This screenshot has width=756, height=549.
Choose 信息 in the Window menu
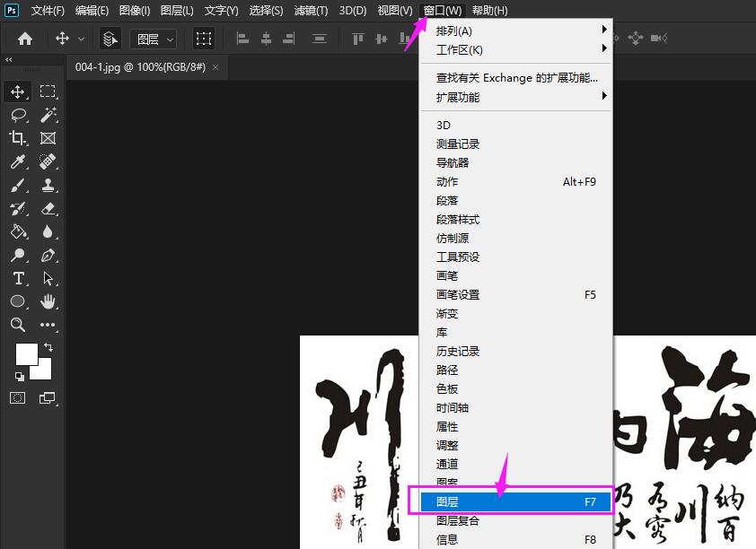click(516, 539)
